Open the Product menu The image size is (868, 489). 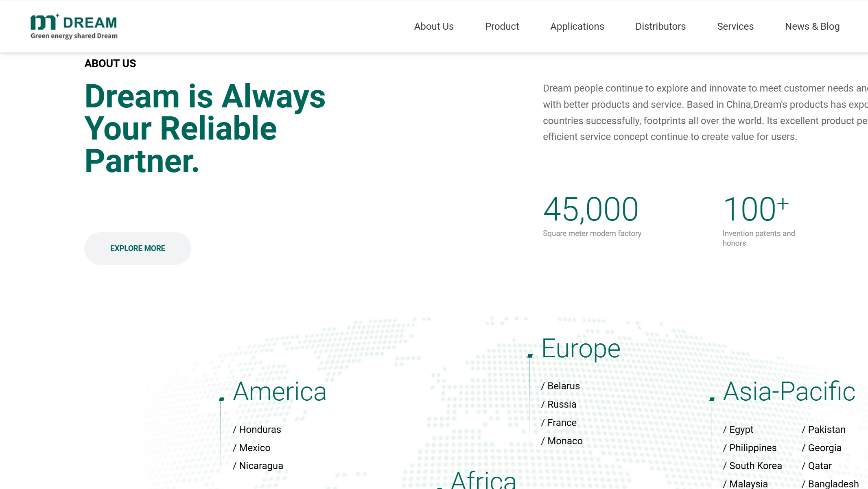(502, 26)
